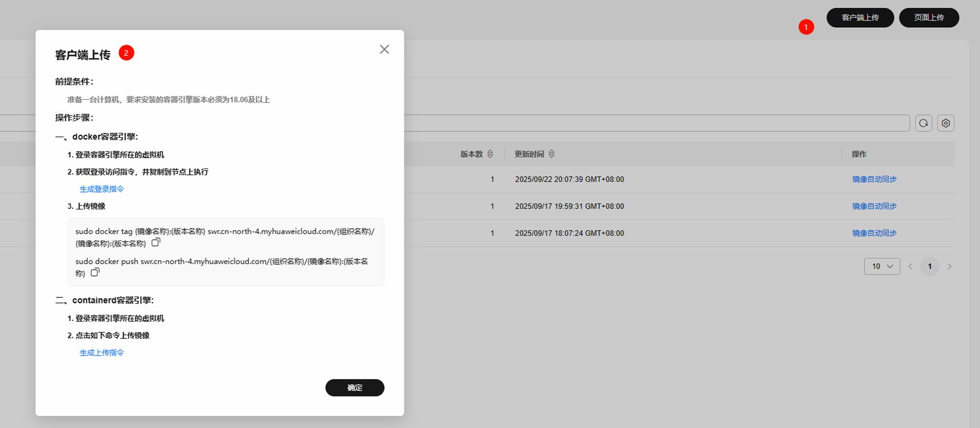Image resolution: width=980 pixels, height=428 pixels.
Task: Go to previous page arrow
Action: point(910,267)
